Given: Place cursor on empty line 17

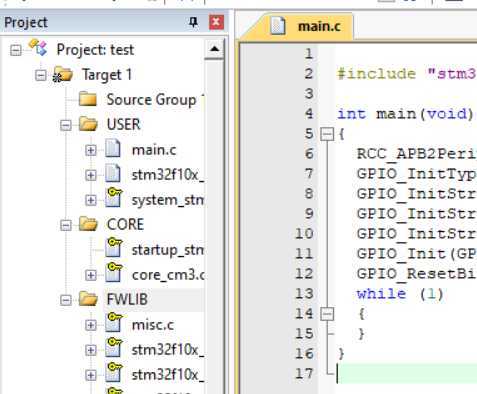Looking at the screenshot, I should click(x=407, y=374).
